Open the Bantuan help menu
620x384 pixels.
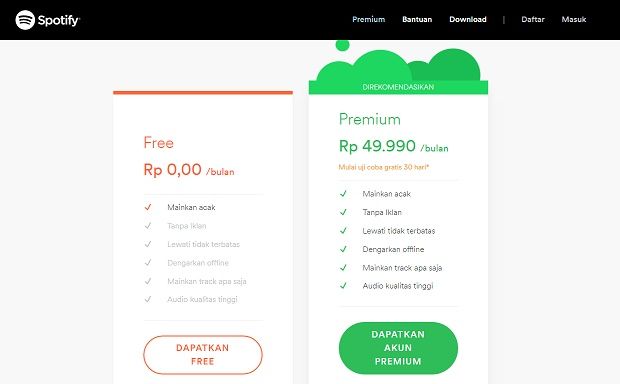pyautogui.click(x=417, y=19)
